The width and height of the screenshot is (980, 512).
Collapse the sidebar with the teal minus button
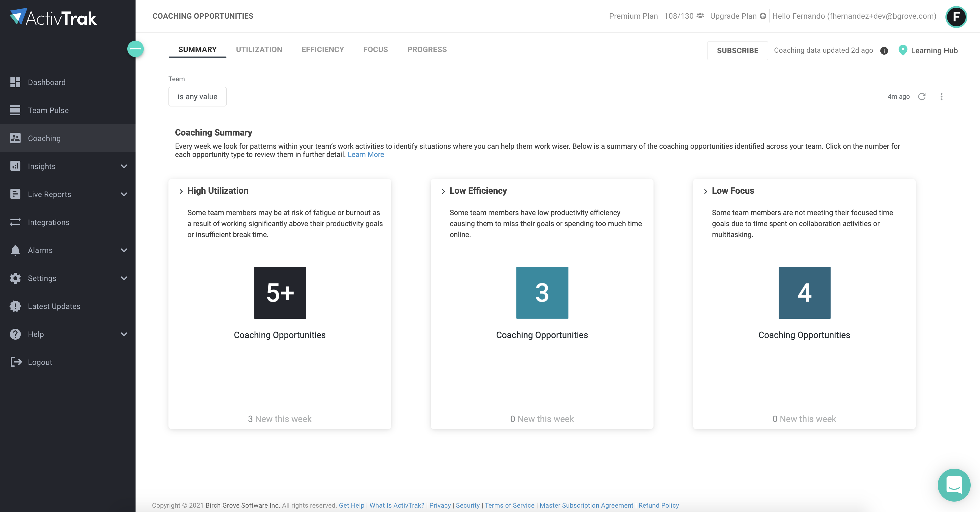[136, 49]
